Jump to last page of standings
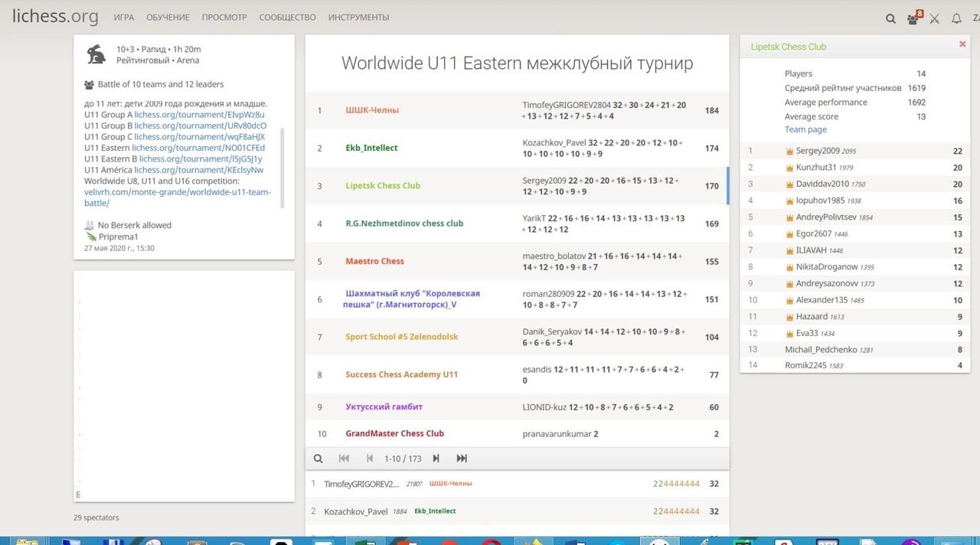Image resolution: width=980 pixels, height=545 pixels. (462, 459)
